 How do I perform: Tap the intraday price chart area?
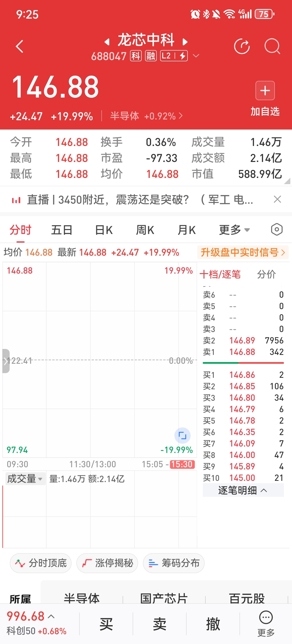tap(99, 360)
